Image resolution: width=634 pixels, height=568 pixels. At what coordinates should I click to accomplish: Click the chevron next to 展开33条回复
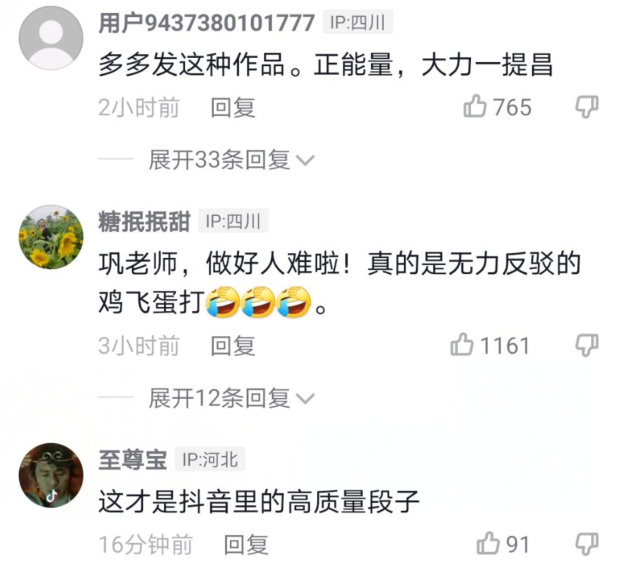click(x=305, y=161)
